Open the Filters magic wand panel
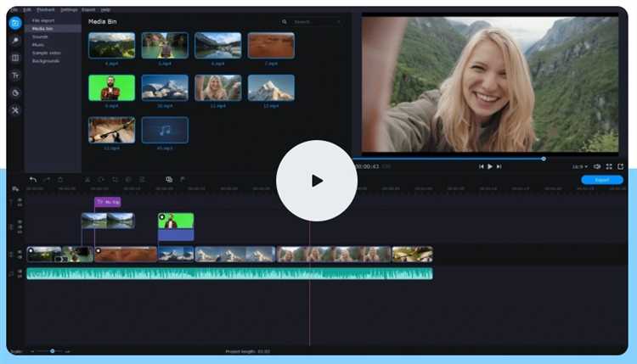 coord(15,40)
